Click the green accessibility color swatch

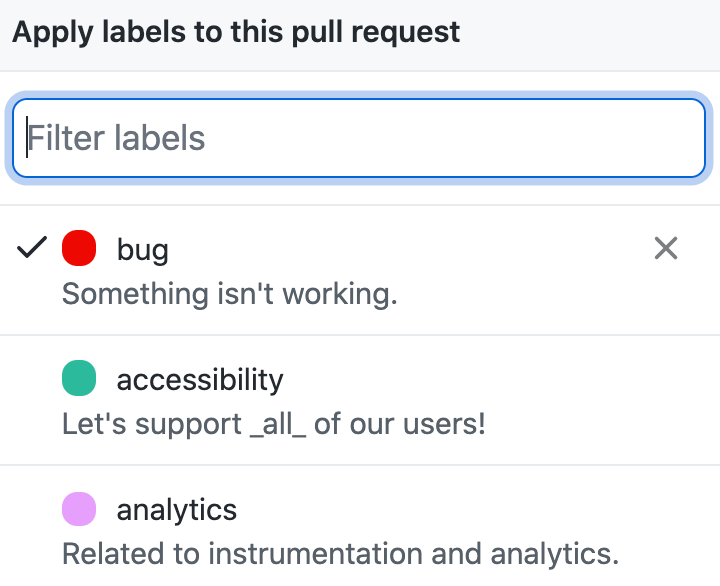tap(79, 379)
